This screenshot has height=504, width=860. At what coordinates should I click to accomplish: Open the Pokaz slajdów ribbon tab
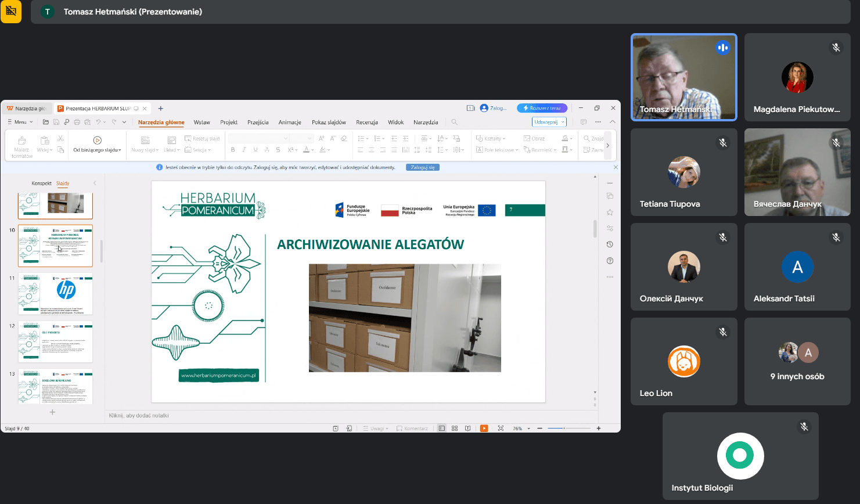coord(329,122)
